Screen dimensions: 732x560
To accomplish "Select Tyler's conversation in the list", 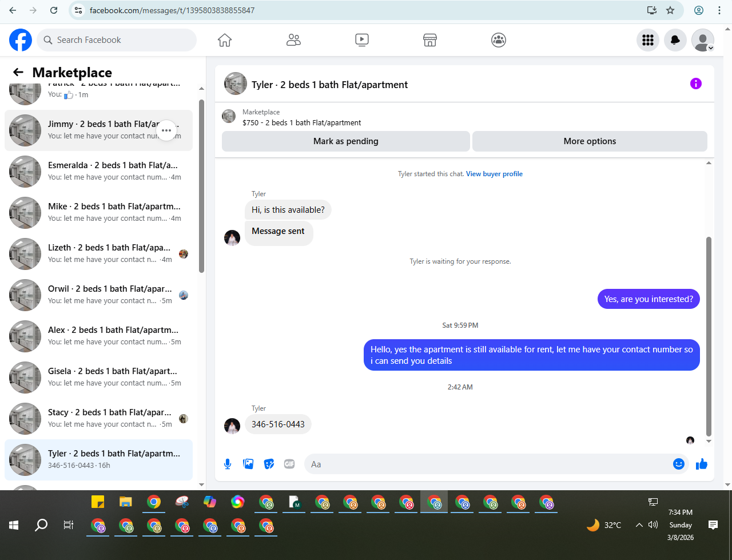I will 98,460.
